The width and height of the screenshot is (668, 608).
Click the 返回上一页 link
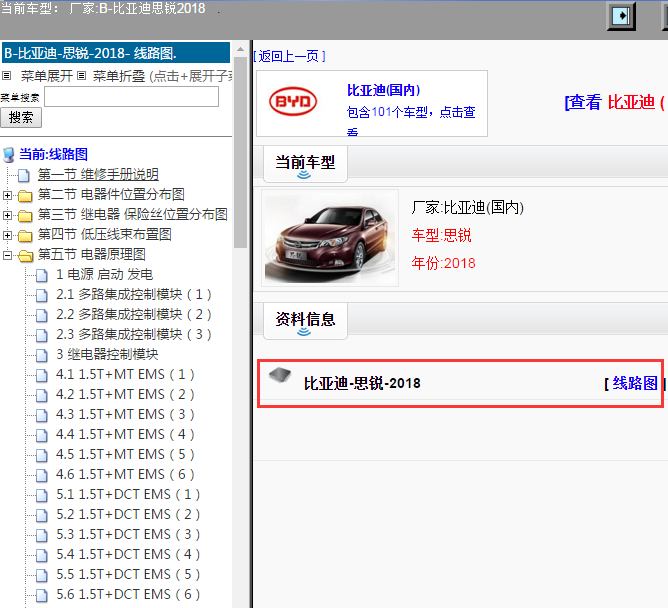(289, 56)
